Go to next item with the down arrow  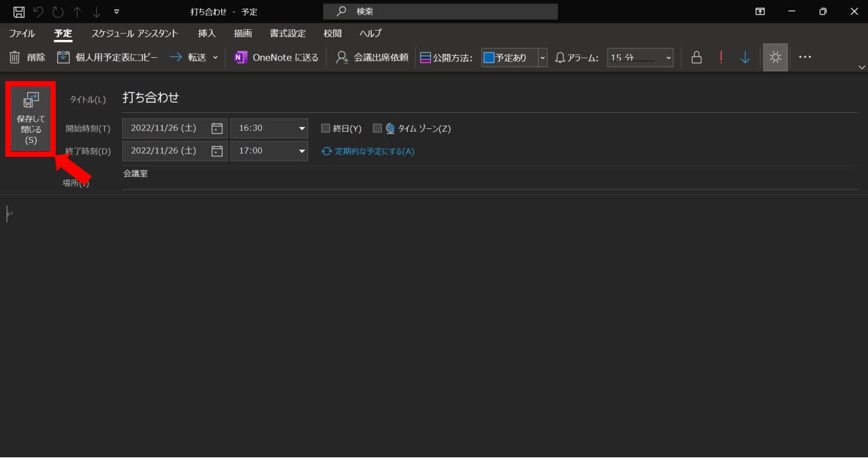click(x=96, y=11)
